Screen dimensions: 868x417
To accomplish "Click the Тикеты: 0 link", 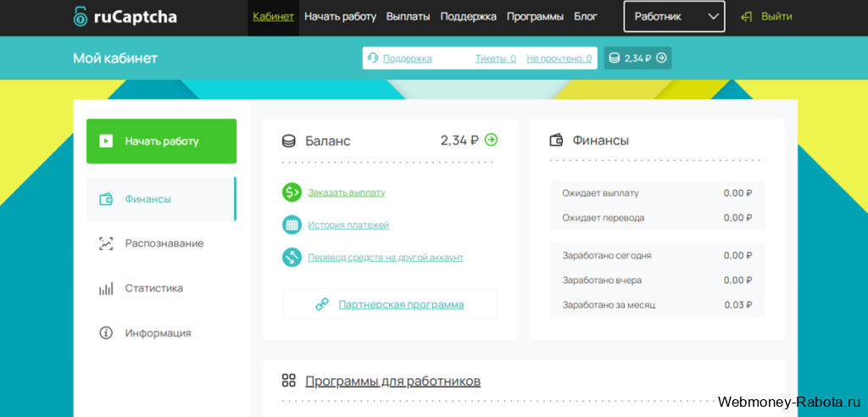I will point(495,58).
